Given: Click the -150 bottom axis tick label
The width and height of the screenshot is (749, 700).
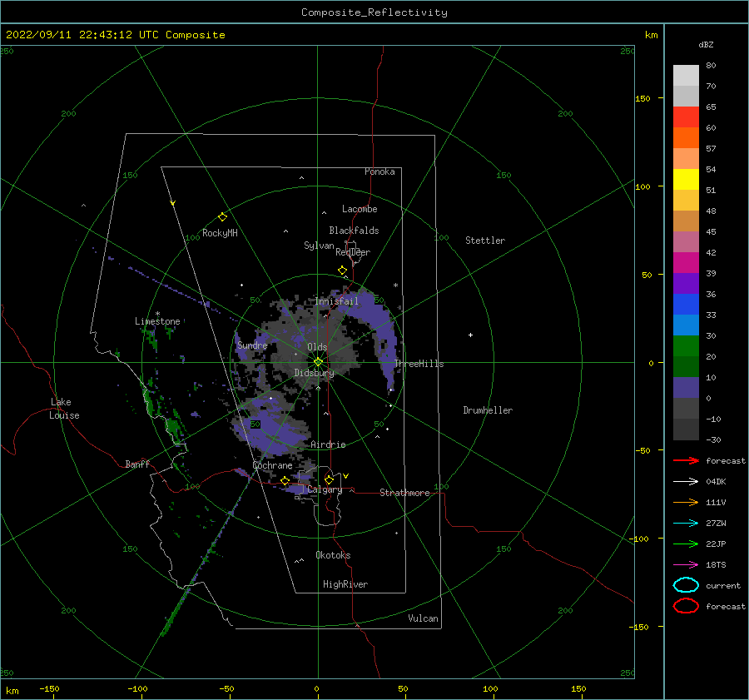Looking at the screenshot, I should (x=49, y=688).
